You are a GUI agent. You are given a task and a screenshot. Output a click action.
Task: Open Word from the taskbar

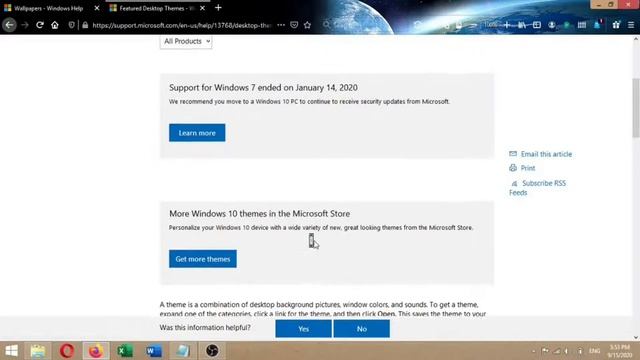coord(154,351)
